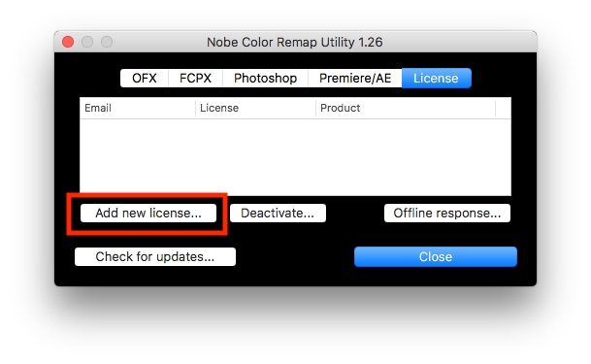The height and width of the screenshot is (364, 591).
Task: Click the gray zoom window button
Action: coord(107,42)
